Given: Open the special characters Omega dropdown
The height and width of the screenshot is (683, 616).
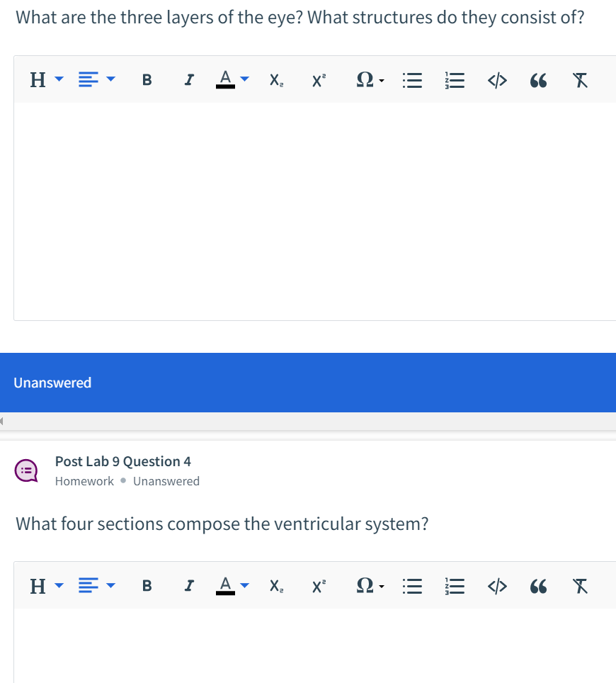Looking at the screenshot, I should click(369, 80).
